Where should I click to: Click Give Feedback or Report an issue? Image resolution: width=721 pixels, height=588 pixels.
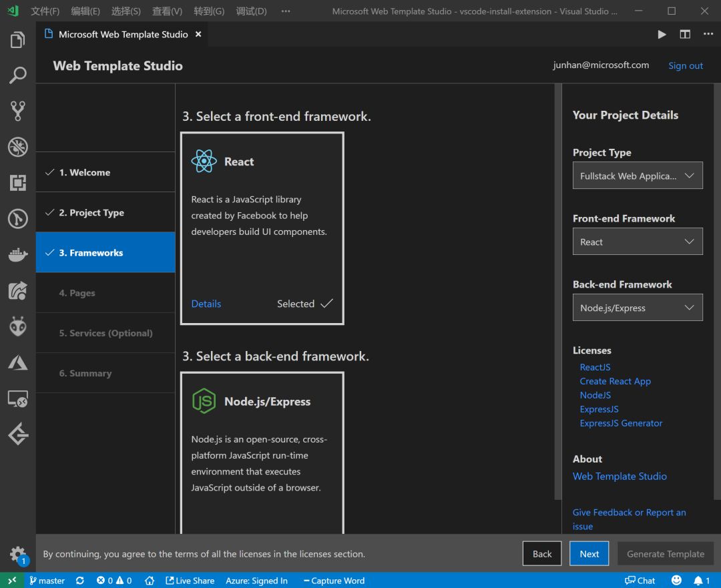pos(629,519)
